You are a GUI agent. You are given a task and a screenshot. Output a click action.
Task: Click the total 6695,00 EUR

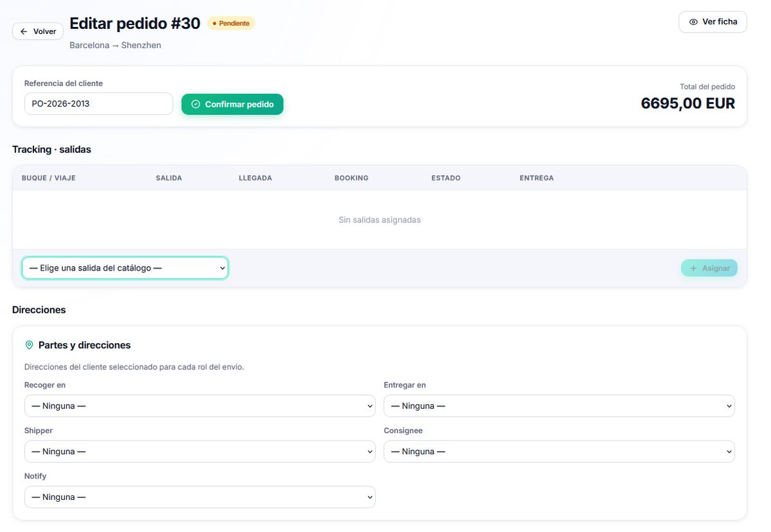point(687,103)
